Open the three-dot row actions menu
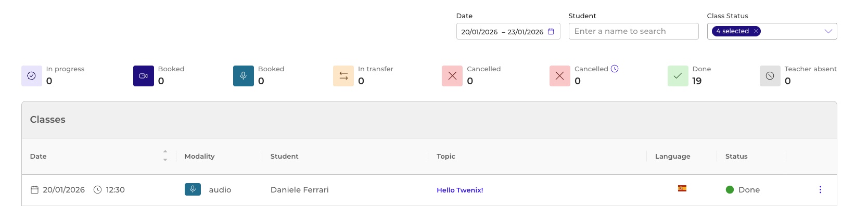 [x=821, y=190]
